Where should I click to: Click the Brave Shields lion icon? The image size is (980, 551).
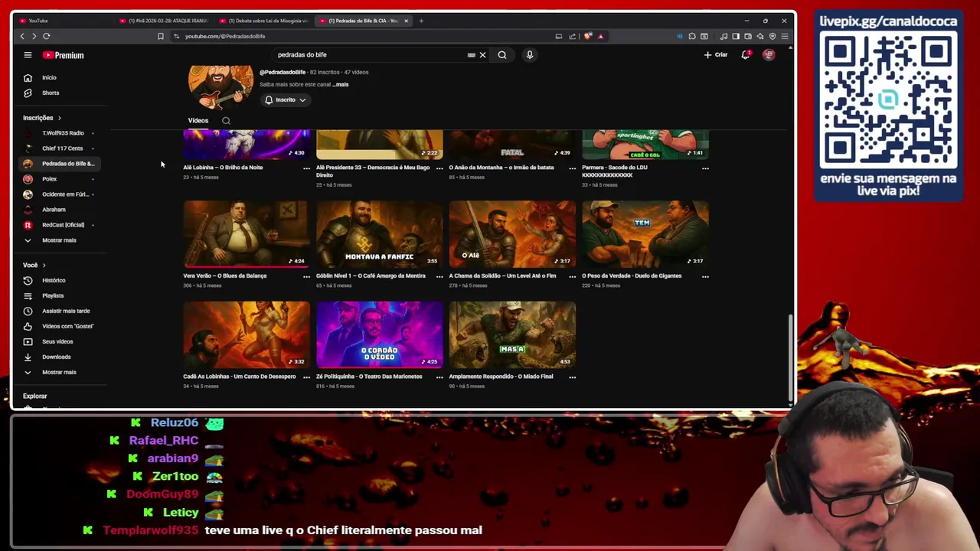588,36
